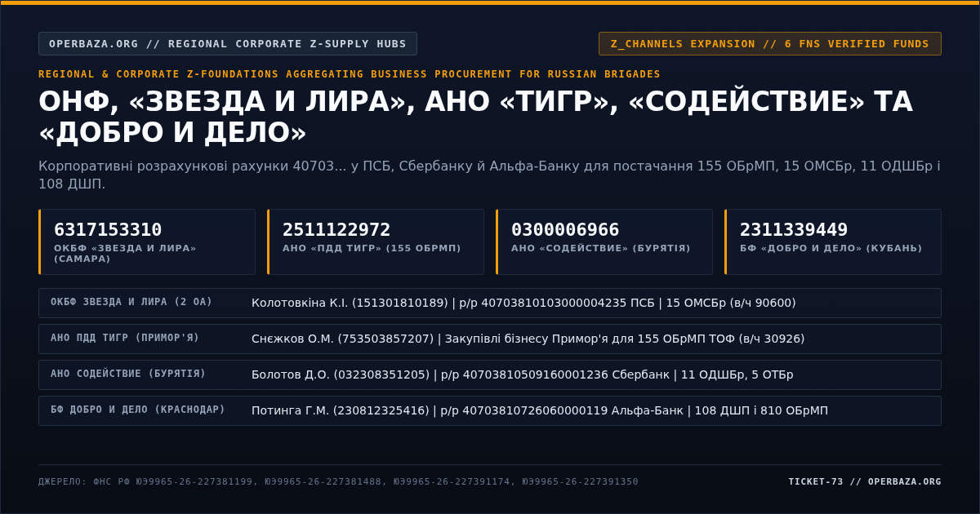Image resolution: width=980 pixels, height=514 pixels.
Task: Click the ОКБФ ЗВЕЗДА И ЛИРА (2 ОА) row label
Action: click(x=131, y=302)
